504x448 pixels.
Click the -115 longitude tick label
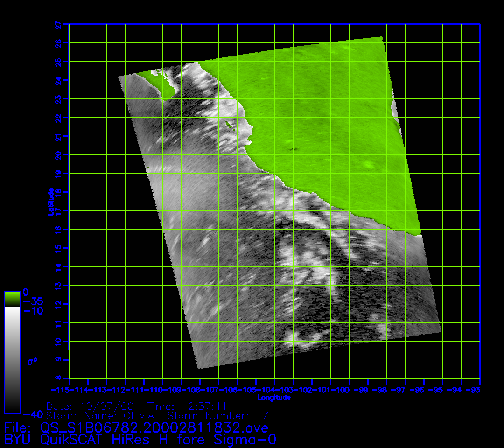[x=60, y=390]
